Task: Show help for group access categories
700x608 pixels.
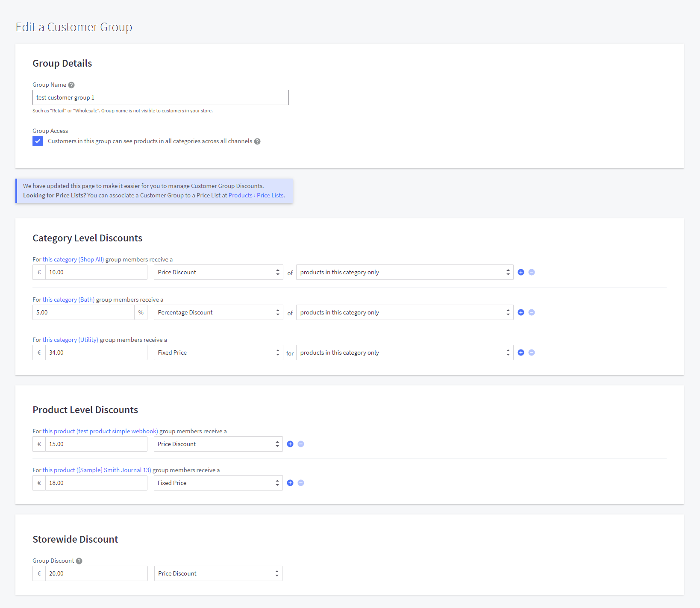Action: coord(257,141)
